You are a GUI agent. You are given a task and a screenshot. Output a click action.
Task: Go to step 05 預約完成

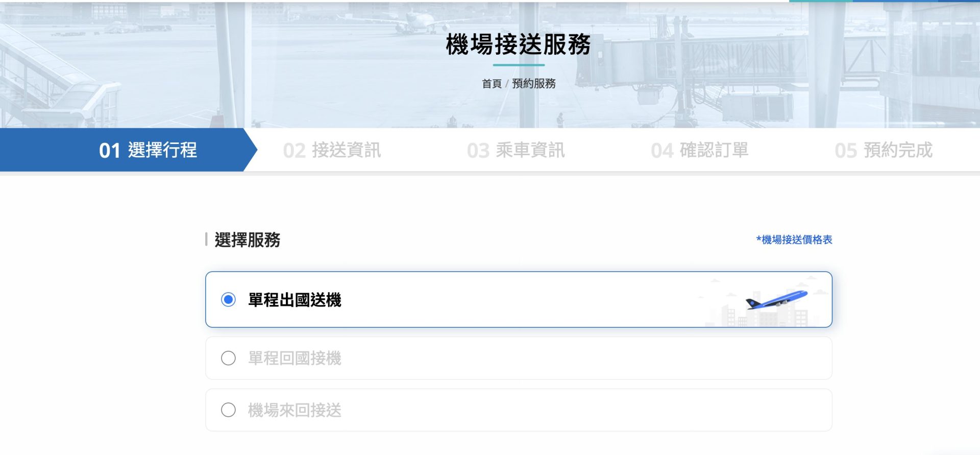883,150
